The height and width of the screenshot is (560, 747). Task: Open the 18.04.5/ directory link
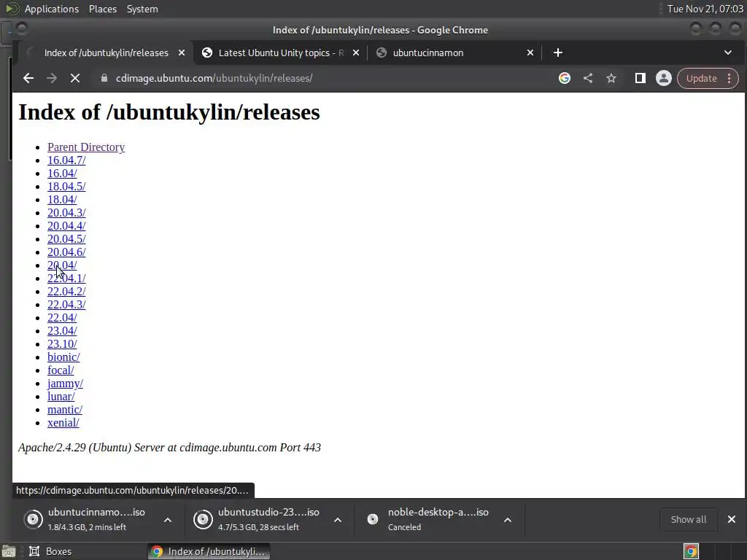pyautogui.click(x=66, y=186)
